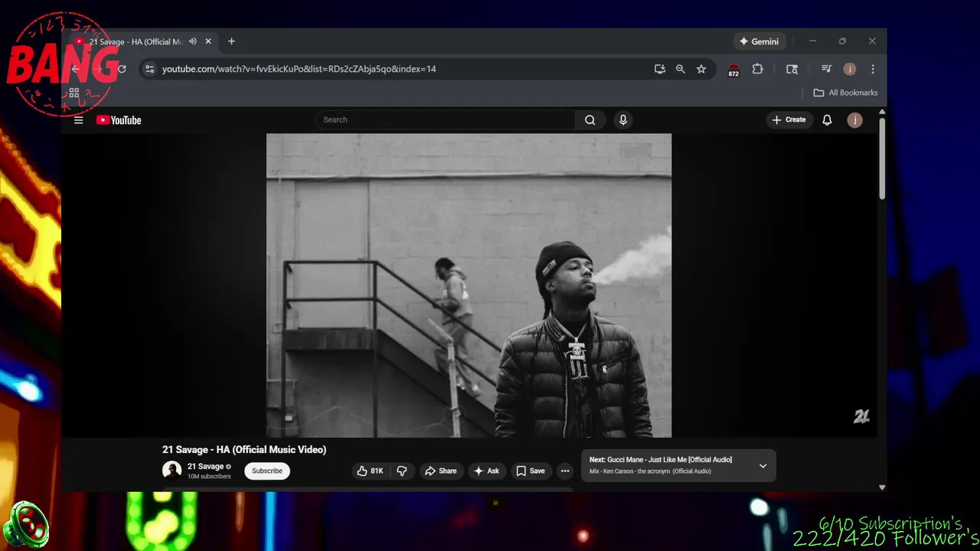Open the Chrome profile avatar
The height and width of the screenshot is (551, 980).
pyautogui.click(x=849, y=69)
